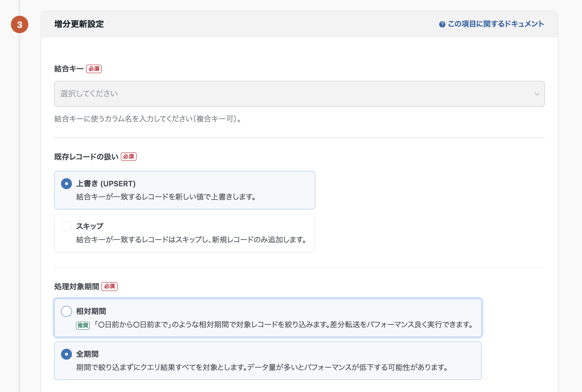Click the 増分更新設定 section heading
The height and width of the screenshot is (392, 582).
(79, 24)
